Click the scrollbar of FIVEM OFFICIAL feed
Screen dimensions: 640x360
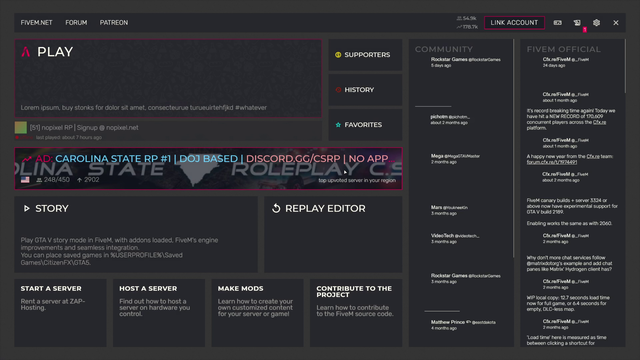click(x=624, y=66)
